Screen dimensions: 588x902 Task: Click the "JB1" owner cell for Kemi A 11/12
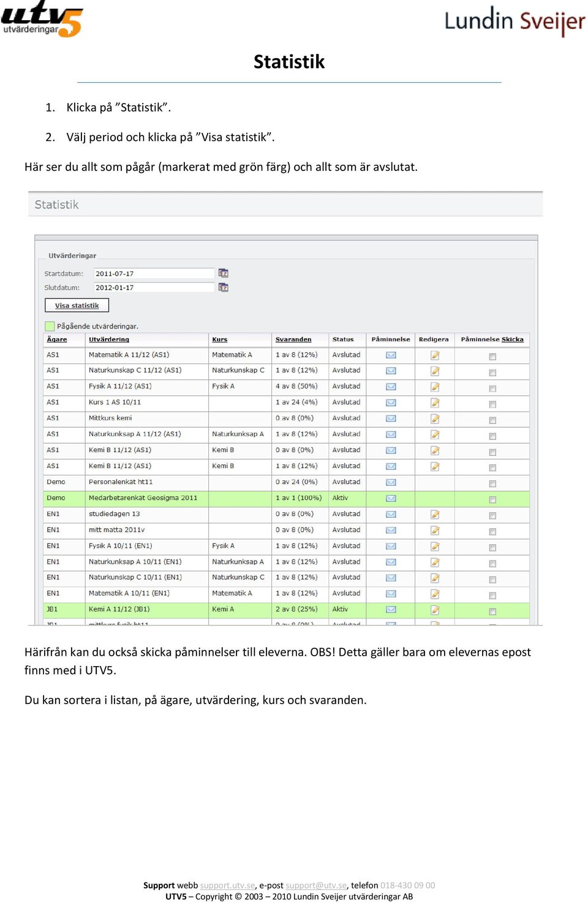pos(52,609)
